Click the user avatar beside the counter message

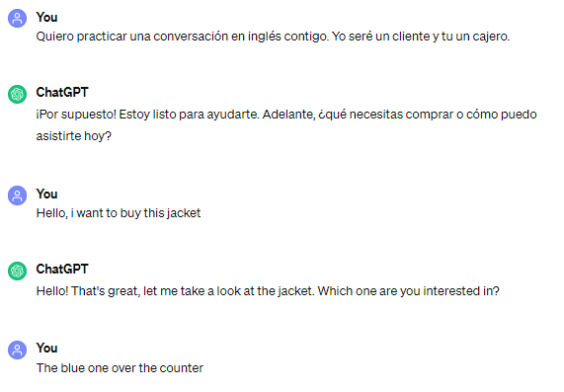[17, 350]
